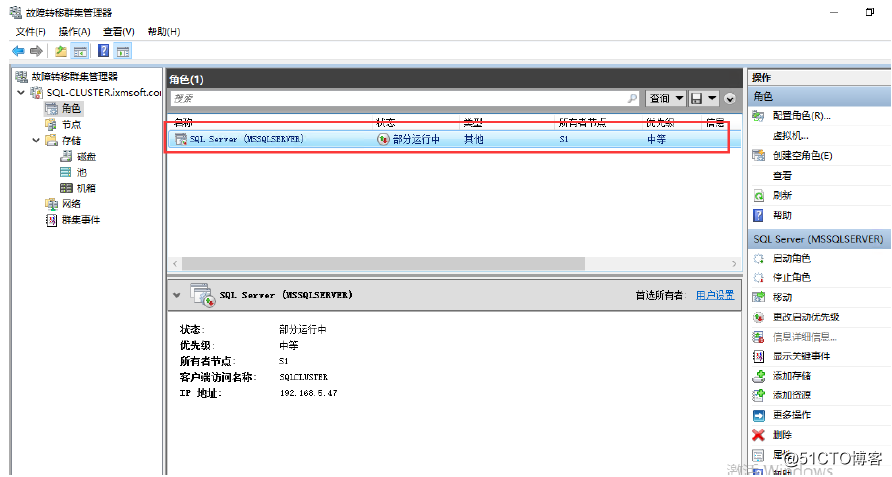Screen dimensions: 892x477
Task: Click 创建空角色(E) action
Action: coord(802,155)
